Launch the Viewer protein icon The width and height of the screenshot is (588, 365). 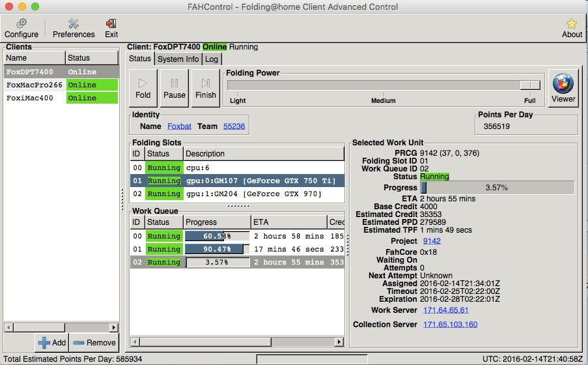click(563, 83)
